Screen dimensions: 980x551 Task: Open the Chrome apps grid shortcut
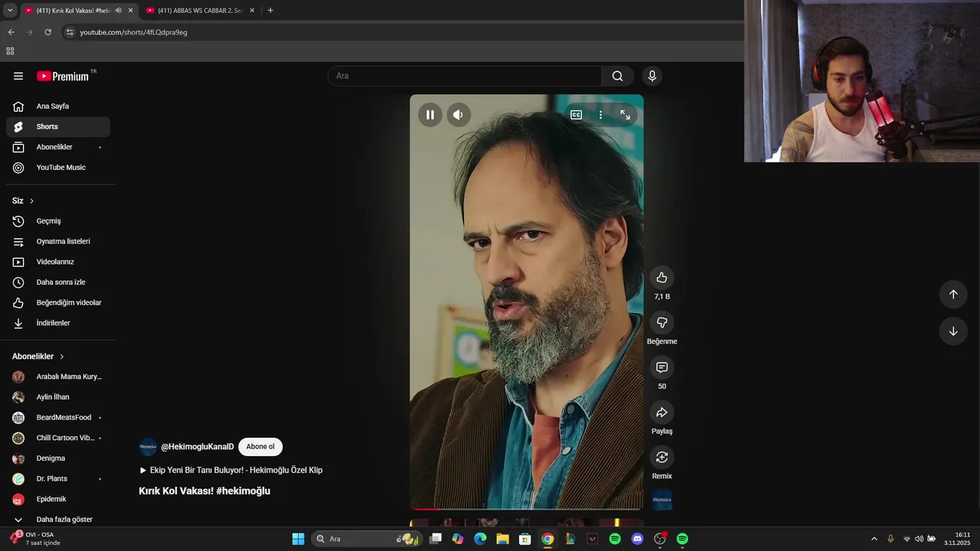(x=10, y=51)
